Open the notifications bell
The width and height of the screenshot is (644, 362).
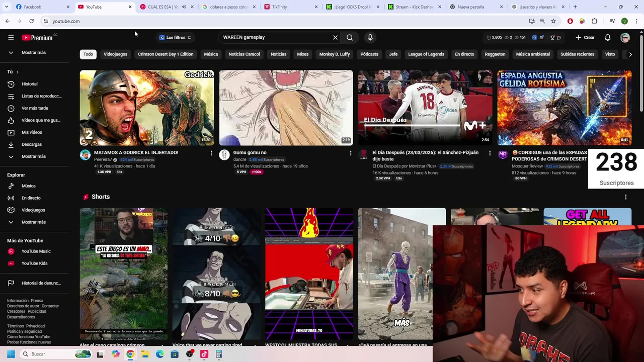click(x=607, y=38)
